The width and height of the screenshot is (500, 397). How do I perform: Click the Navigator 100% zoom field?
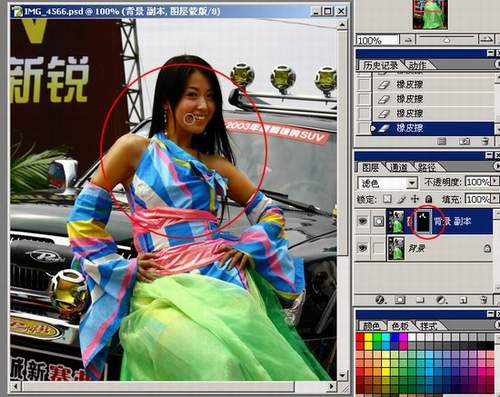[377, 40]
